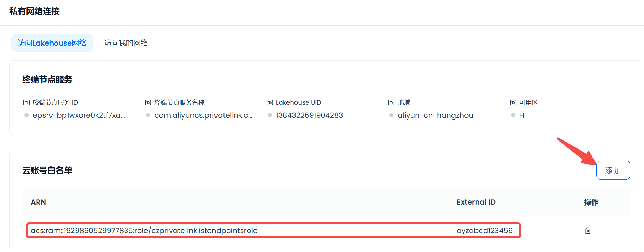This screenshot has width=644, height=252.
Task: Click the text icon beside 终端节点服务 ID
Action: (26, 102)
